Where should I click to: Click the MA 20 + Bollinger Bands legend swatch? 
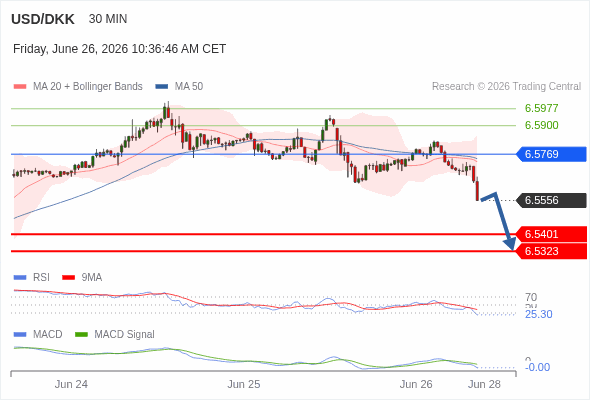point(20,87)
